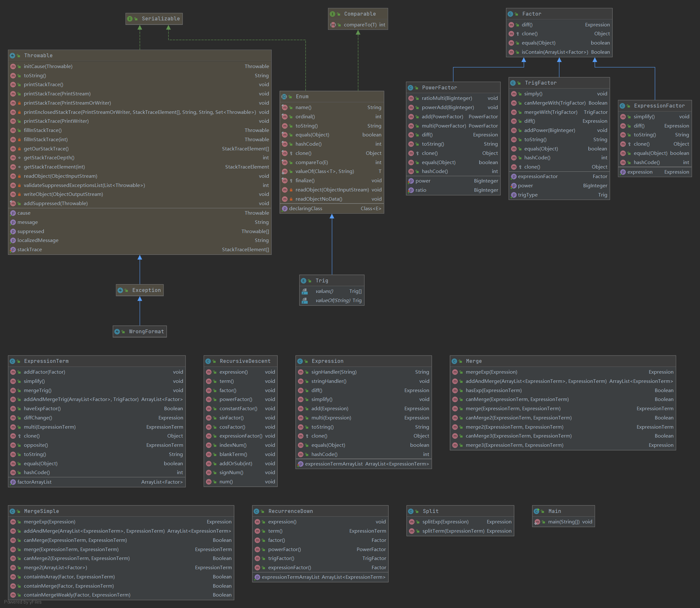
Task: Select splitTerm(ExpressionTerm) in Split class
Action: tap(453, 531)
